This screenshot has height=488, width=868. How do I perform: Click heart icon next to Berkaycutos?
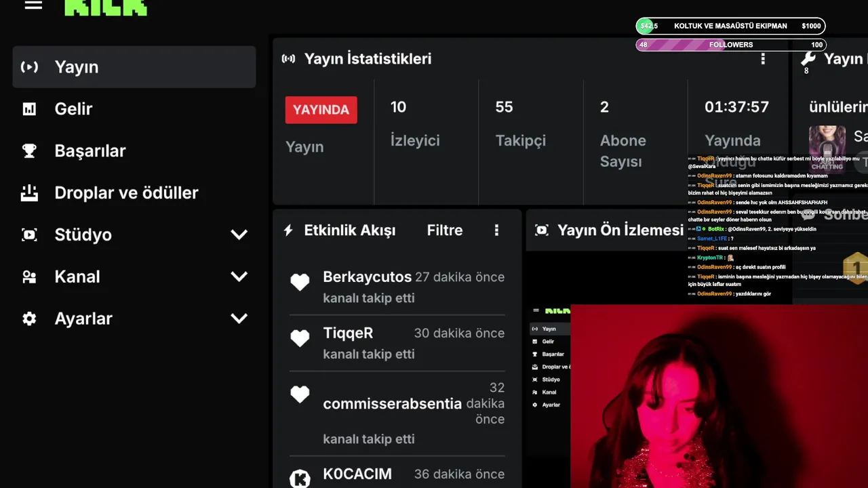[x=300, y=282]
